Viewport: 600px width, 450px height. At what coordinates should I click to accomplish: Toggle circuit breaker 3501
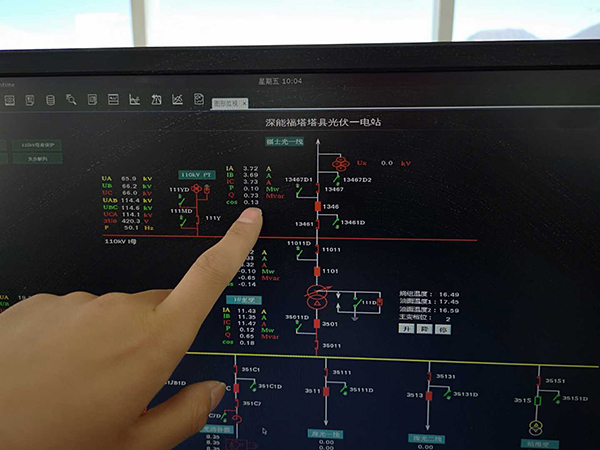(317, 324)
